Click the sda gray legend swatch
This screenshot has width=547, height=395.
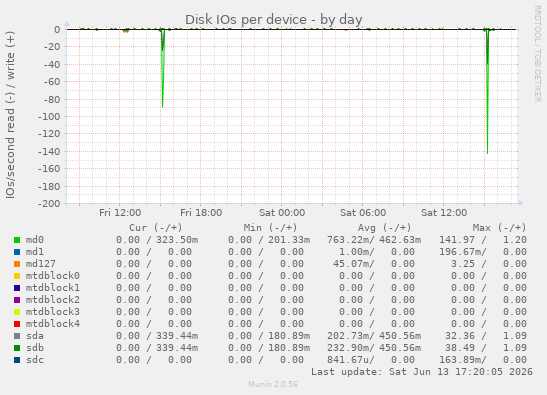(17, 336)
